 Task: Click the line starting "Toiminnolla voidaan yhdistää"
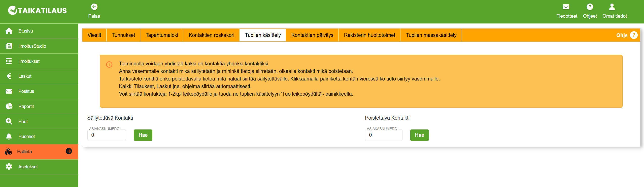click(x=194, y=64)
